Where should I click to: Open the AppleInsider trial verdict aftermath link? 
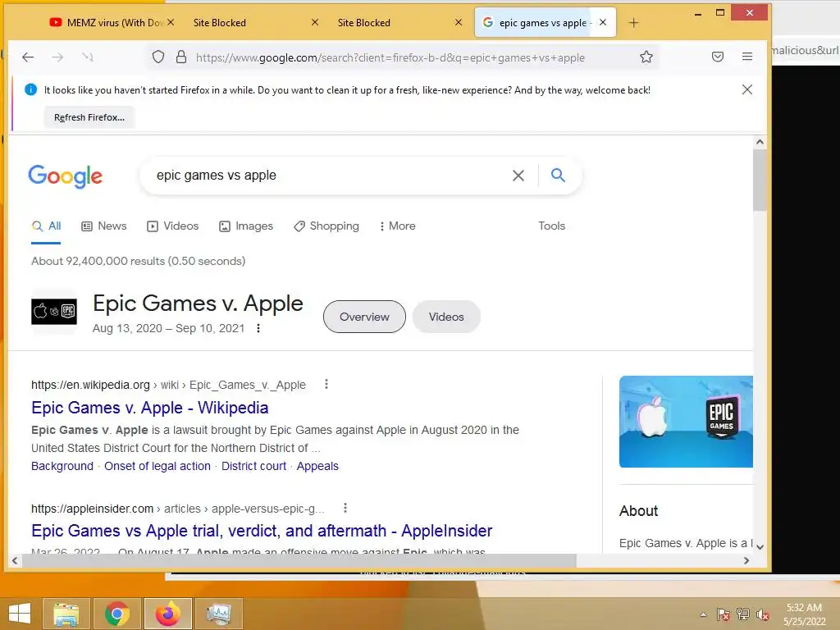(262, 531)
